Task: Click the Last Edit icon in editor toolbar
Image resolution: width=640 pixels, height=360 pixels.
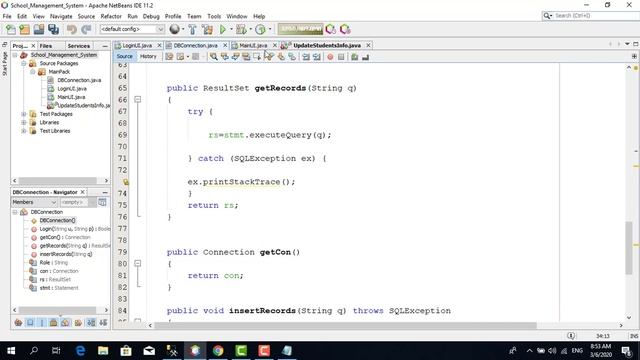Action: 169,57
